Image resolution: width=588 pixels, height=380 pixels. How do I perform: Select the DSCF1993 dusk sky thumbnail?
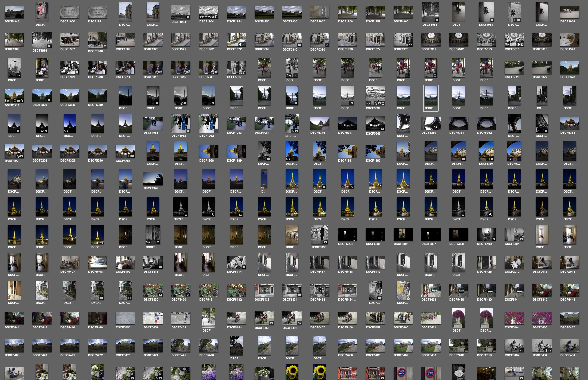coord(153,179)
